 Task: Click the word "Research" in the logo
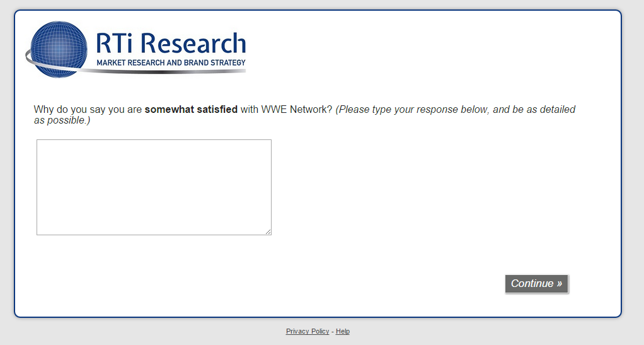click(193, 43)
